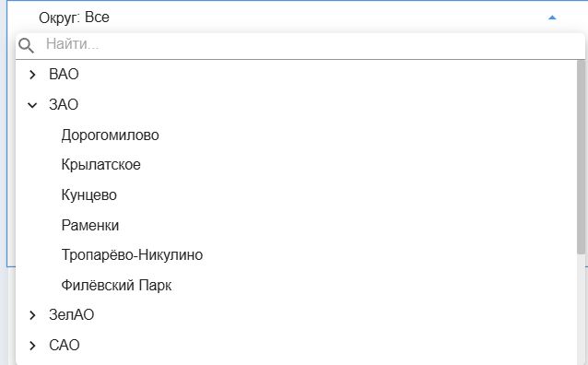Viewport: 588px width, 365px height.
Task: Select Тропарёво-Никулино in the list
Action: tap(132, 255)
